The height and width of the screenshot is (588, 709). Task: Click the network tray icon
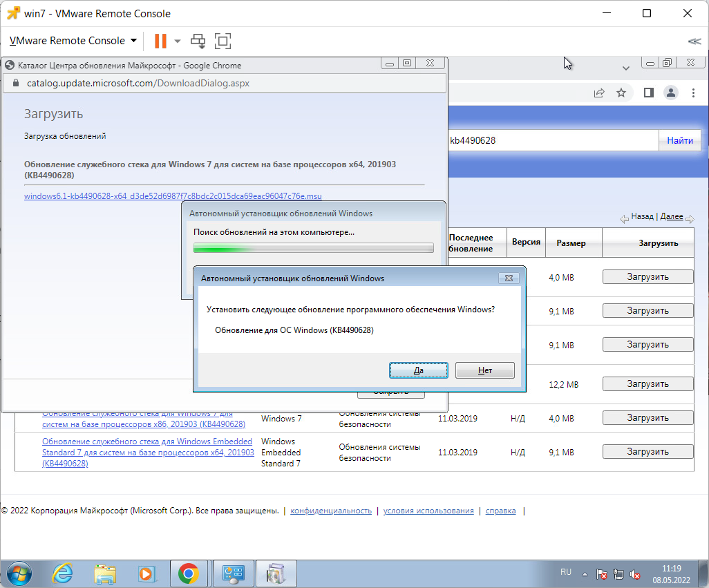[x=618, y=574]
